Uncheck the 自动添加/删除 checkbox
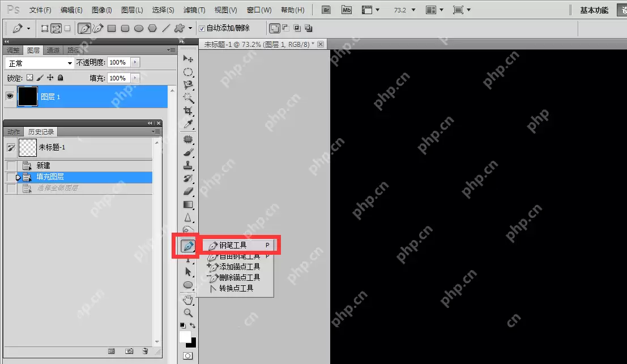Viewport: 627px width, 364px height. click(x=202, y=28)
